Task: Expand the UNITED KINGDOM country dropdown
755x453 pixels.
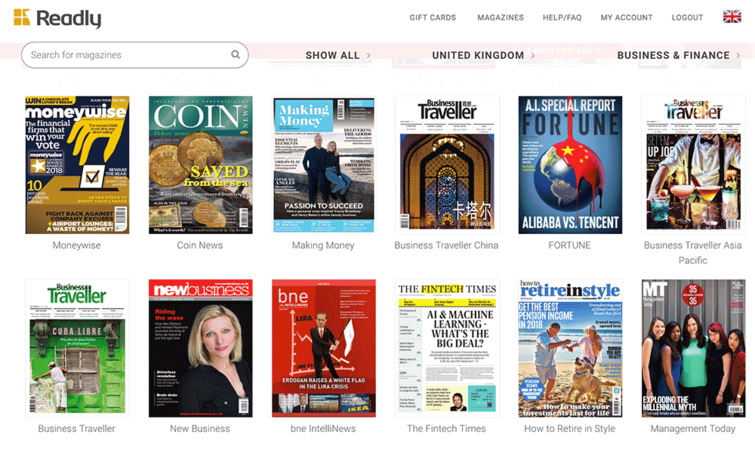Action: coord(483,55)
